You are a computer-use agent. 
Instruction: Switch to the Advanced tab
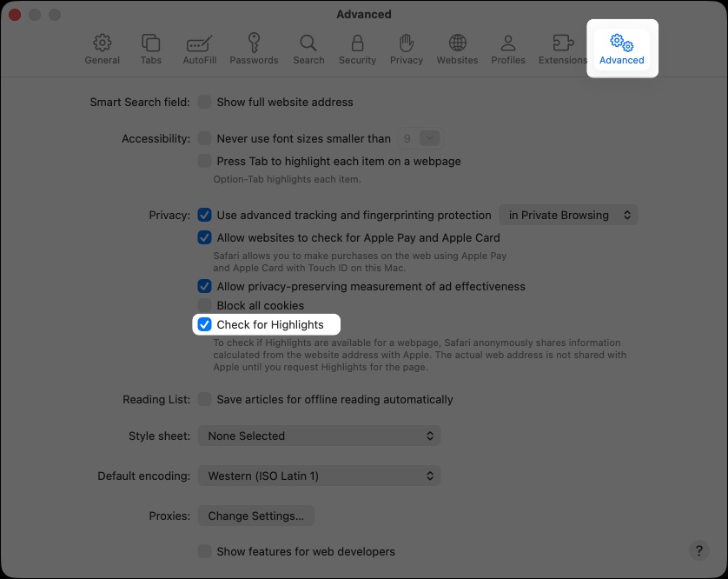point(621,50)
